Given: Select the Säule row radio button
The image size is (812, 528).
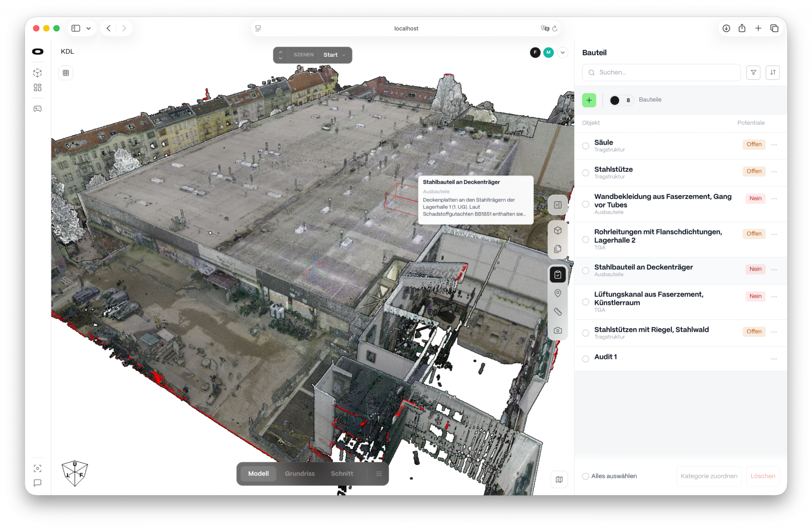Looking at the screenshot, I should pyautogui.click(x=585, y=146).
